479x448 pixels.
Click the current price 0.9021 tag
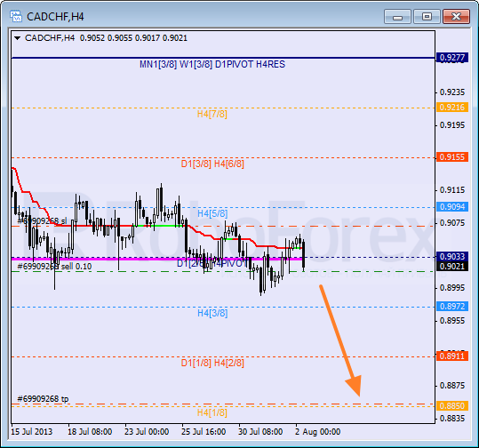452,267
